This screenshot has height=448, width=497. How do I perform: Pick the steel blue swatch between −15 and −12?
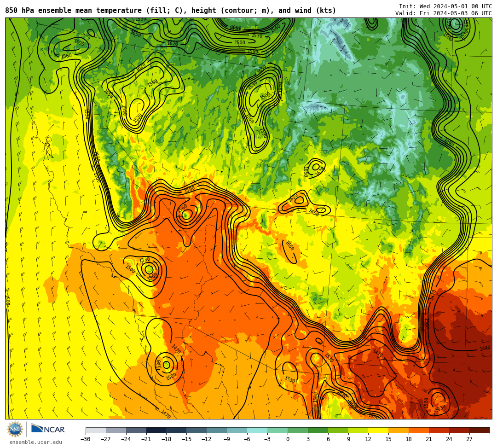coord(197,430)
